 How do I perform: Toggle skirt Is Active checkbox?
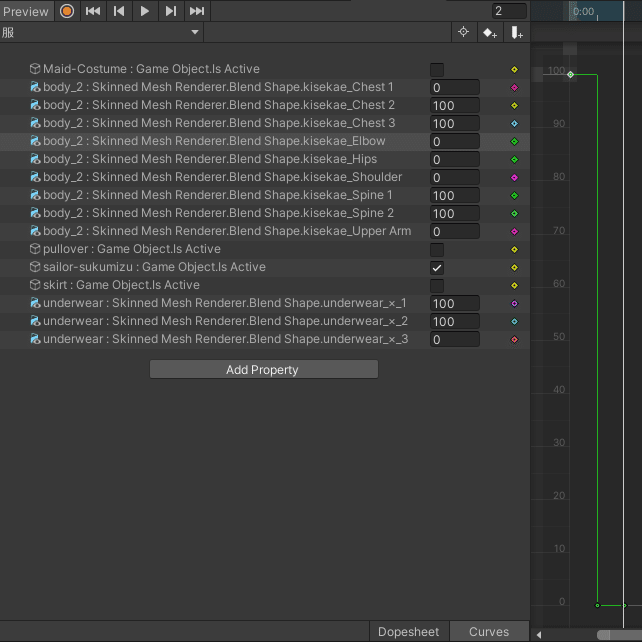tap(437, 286)
